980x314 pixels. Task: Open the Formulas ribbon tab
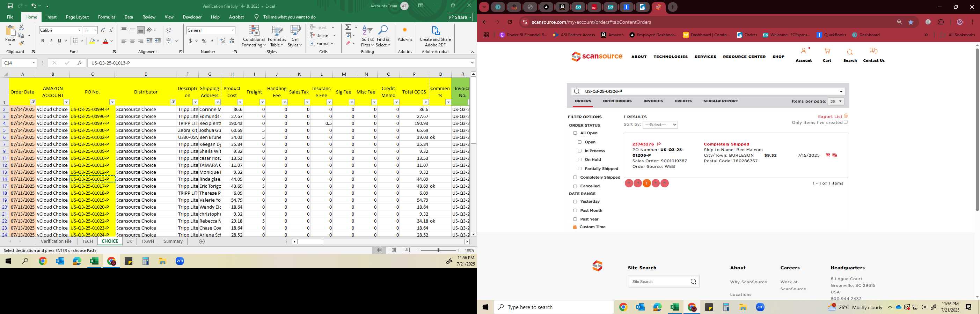107,17
